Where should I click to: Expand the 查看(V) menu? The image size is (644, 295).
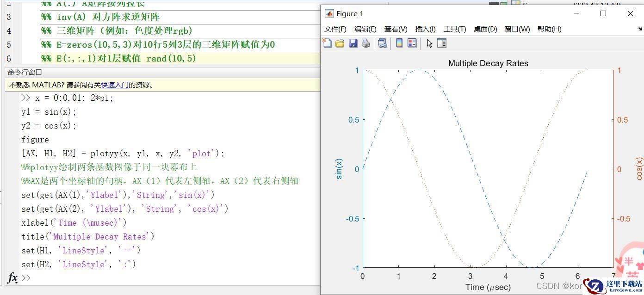coord(396,29)
